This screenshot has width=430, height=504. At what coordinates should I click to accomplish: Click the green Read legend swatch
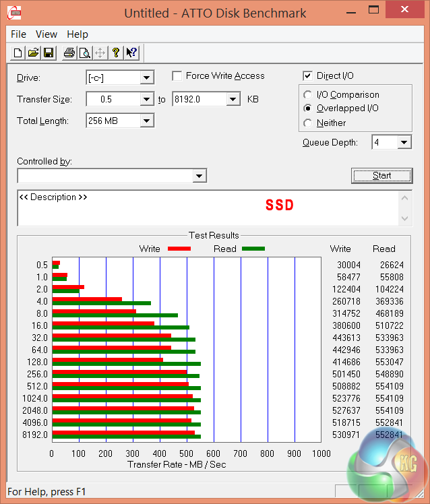tap(253, 249)
